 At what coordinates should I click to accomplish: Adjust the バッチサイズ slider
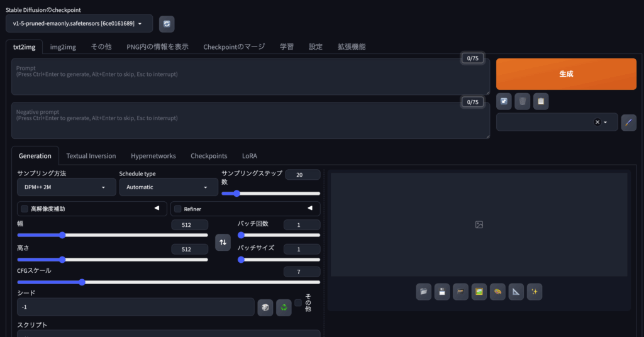click(x=279, y=260)
